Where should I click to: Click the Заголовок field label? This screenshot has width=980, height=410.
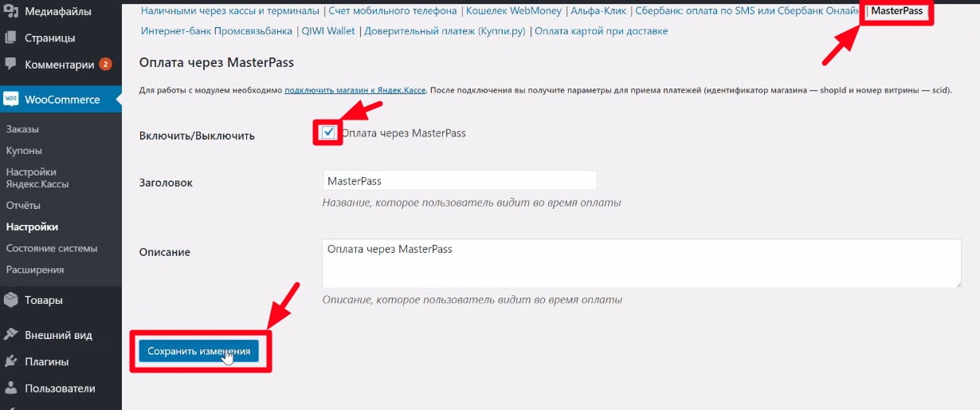[166, 183]
